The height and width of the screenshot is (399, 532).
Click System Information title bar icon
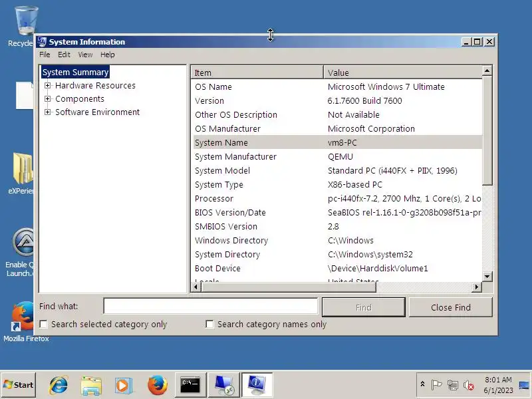[x=42, y=42]
